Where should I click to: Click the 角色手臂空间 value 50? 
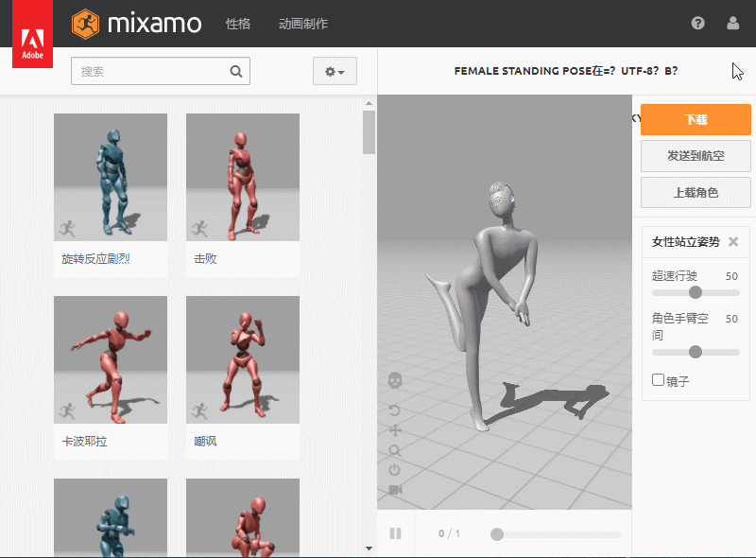pyautogui.click(x=731, y=319)
